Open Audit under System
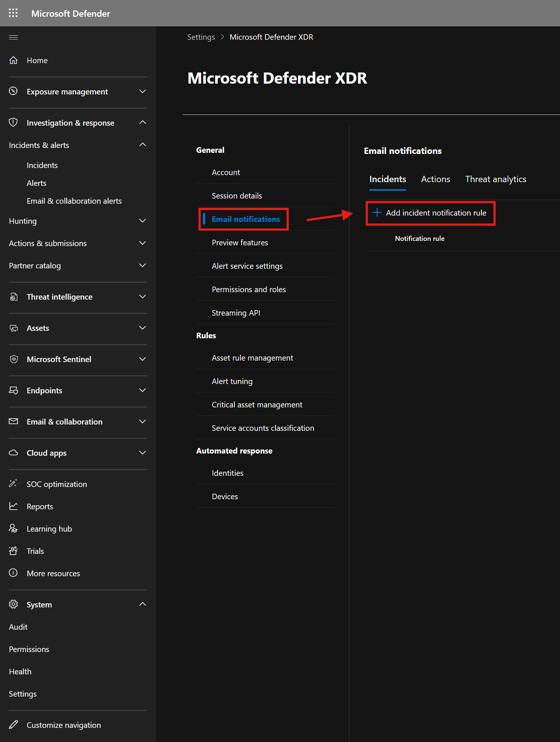Screen dimensions: 560x742 (18, 627)
